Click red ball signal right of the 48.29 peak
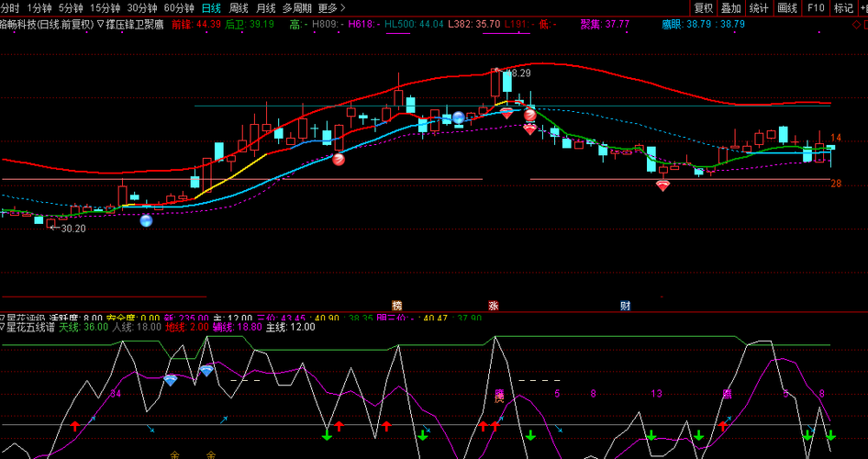 (530, 115)
